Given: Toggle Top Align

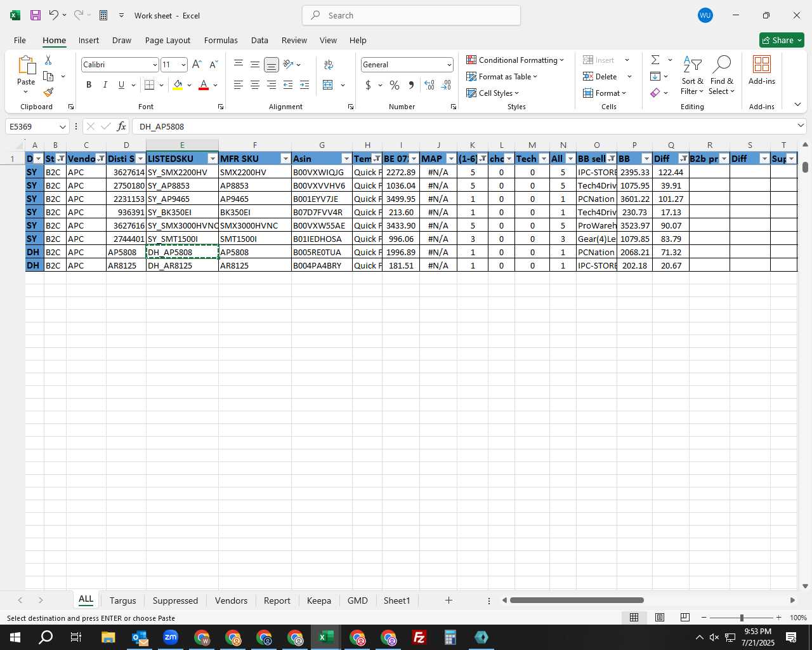Looking at the screenshot, I should [x=239, y=65].
